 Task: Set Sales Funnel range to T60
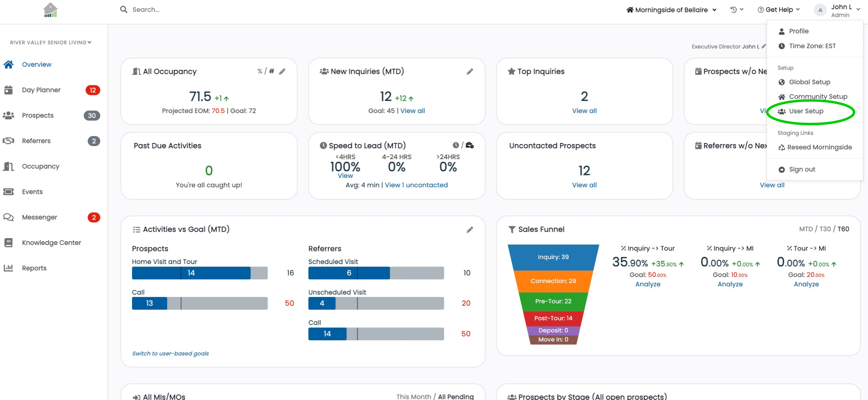(843, 229)
